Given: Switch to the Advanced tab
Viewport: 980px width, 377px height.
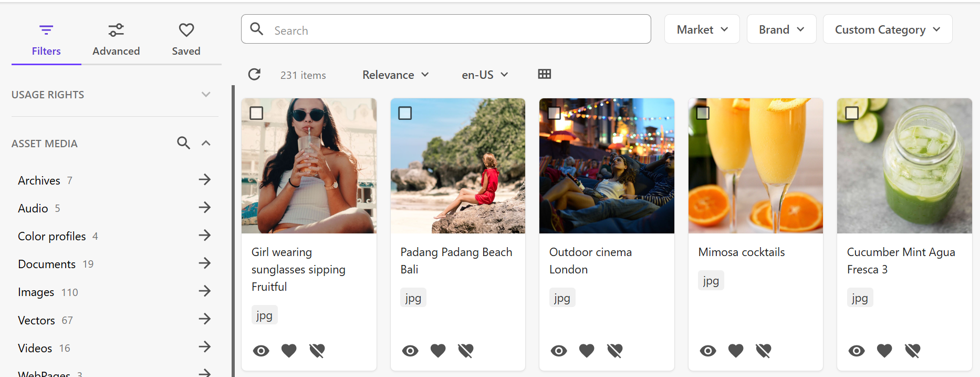Looking at the screenshot, I should click(x=116, y=40).
